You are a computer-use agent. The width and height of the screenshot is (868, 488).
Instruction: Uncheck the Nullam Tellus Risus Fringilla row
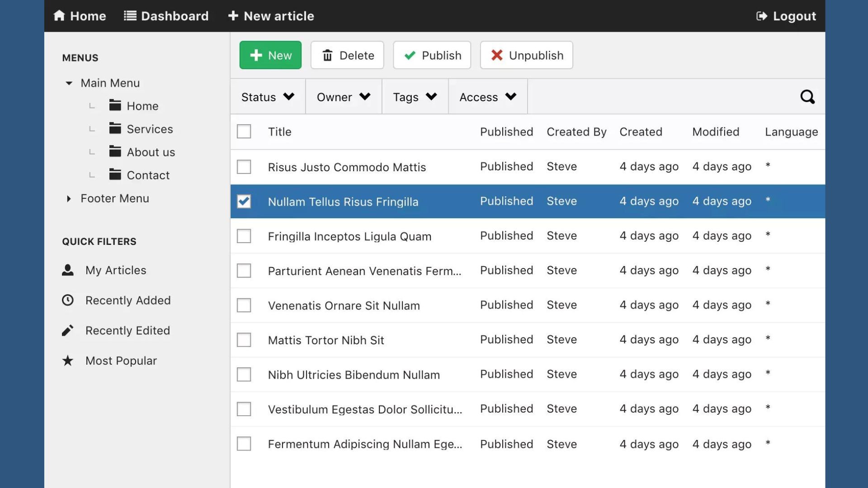pos(244,202)
